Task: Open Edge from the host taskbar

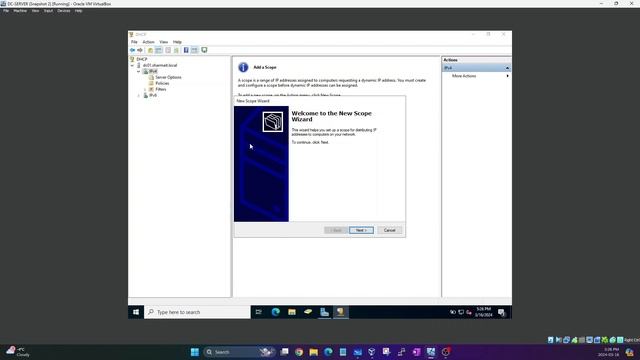Action: (328, 352)
